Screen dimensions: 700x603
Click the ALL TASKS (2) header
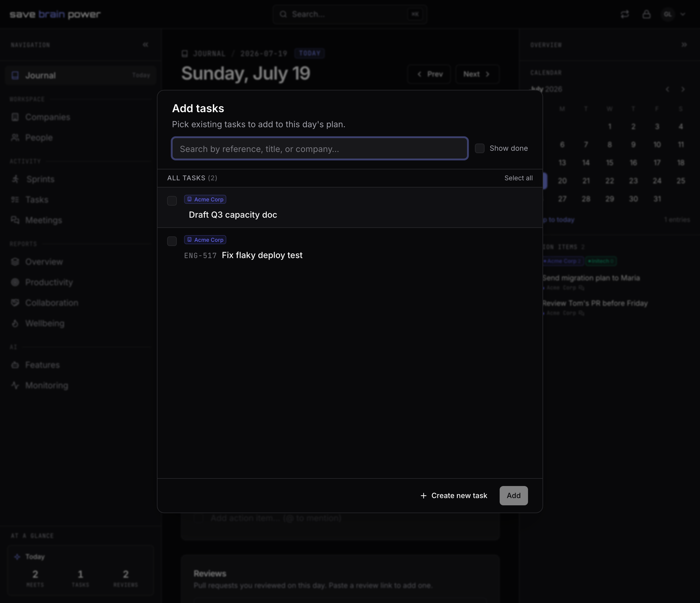point(192,178)
